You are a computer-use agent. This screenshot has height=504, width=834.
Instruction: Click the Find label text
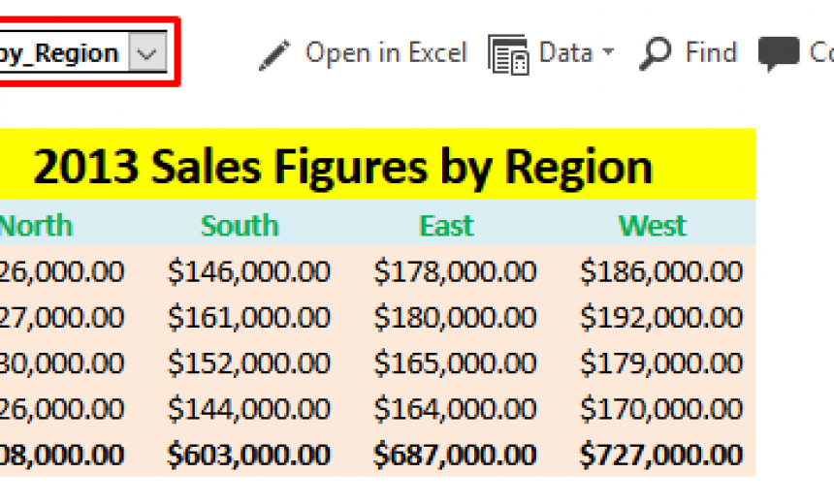pyautogui.click(x=711, y=52)
